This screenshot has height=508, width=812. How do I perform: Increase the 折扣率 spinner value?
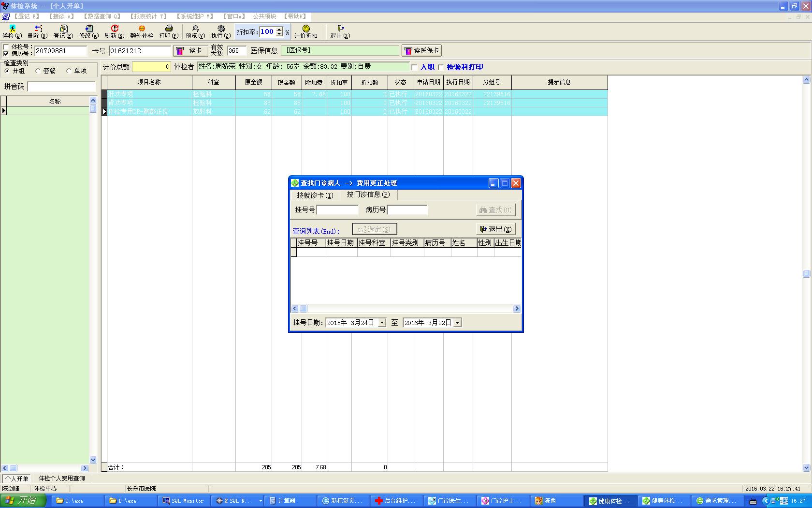click(x=279, y=30)
